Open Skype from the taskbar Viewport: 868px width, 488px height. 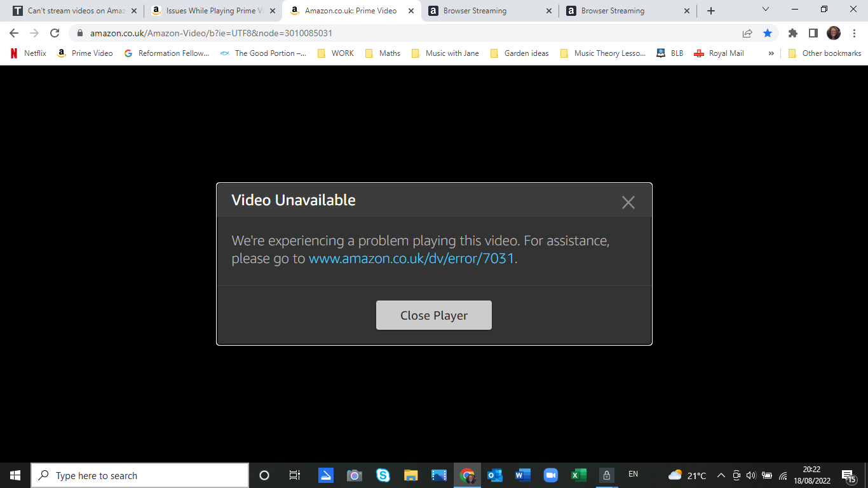point(383,475)
